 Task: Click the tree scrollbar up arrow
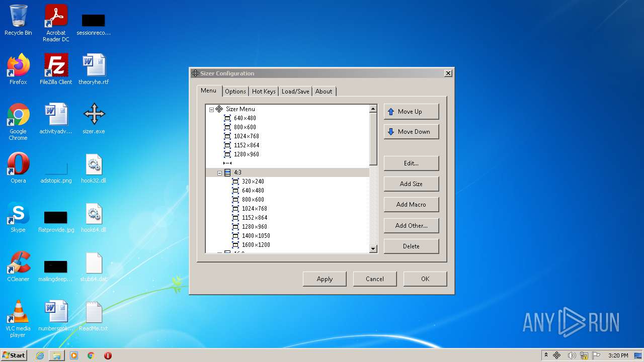(x=373, y=109)
